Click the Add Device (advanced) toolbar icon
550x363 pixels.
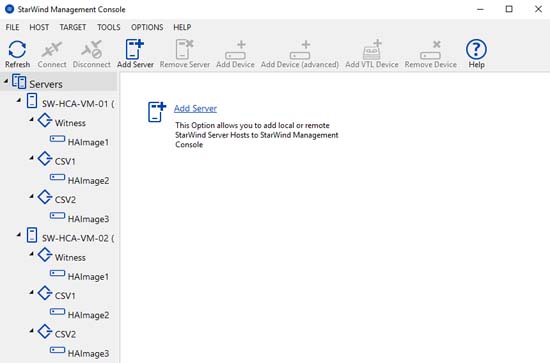[x=300, y=50]
